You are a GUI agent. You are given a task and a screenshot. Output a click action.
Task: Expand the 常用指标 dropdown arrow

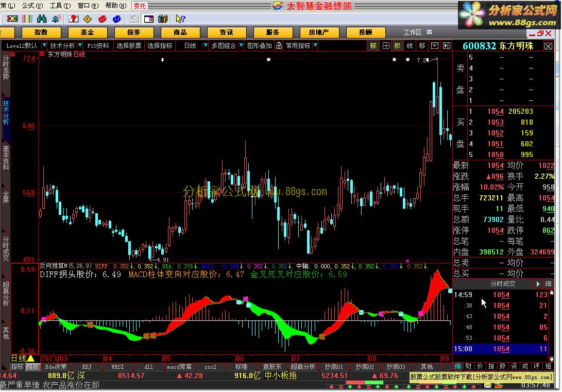click(x=315, y=45)
